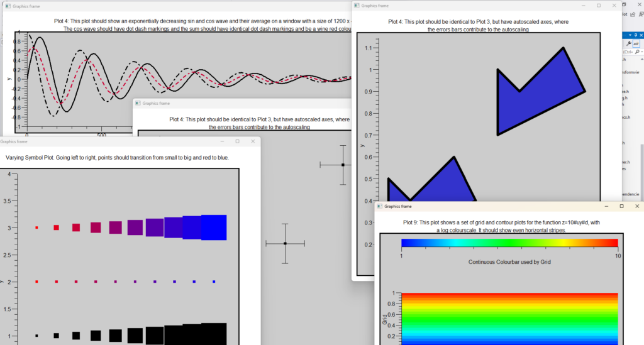The width and height of the screenshot is (644, 345).
Task: Minimize the Plot 9 contour window
Action: (604, 206)
